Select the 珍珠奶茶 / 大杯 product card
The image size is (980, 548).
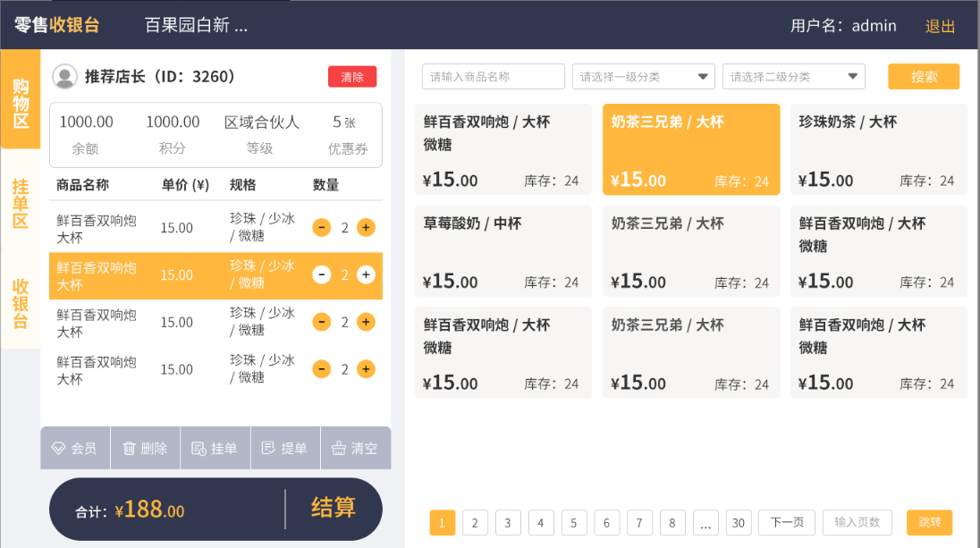click(878, 149)
